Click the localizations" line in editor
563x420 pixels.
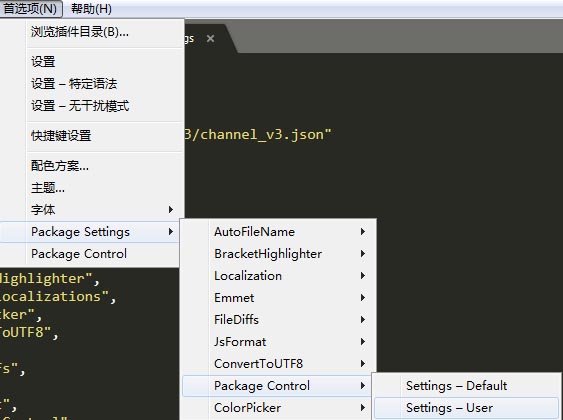57,297
